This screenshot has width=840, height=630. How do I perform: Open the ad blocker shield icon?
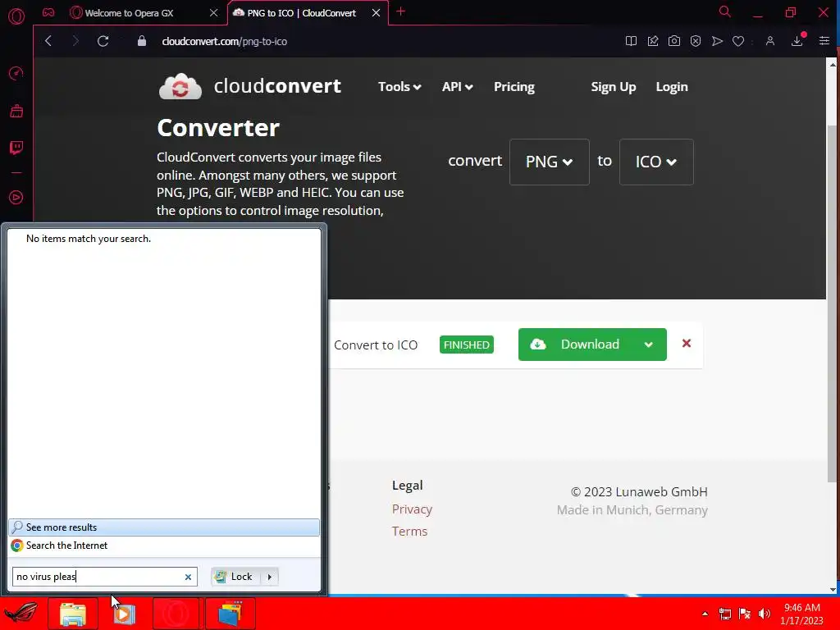point(696,41)
